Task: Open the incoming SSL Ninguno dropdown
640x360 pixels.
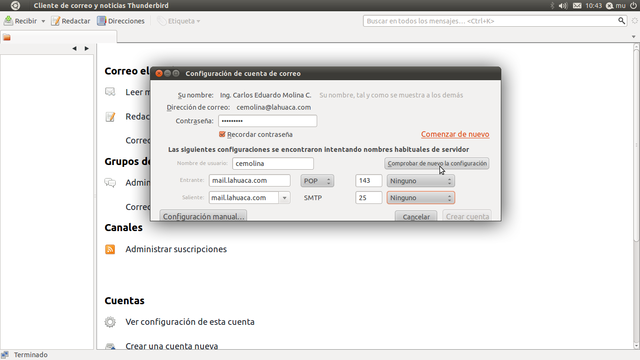Action: pyautogui.click(x=420, y=180)
